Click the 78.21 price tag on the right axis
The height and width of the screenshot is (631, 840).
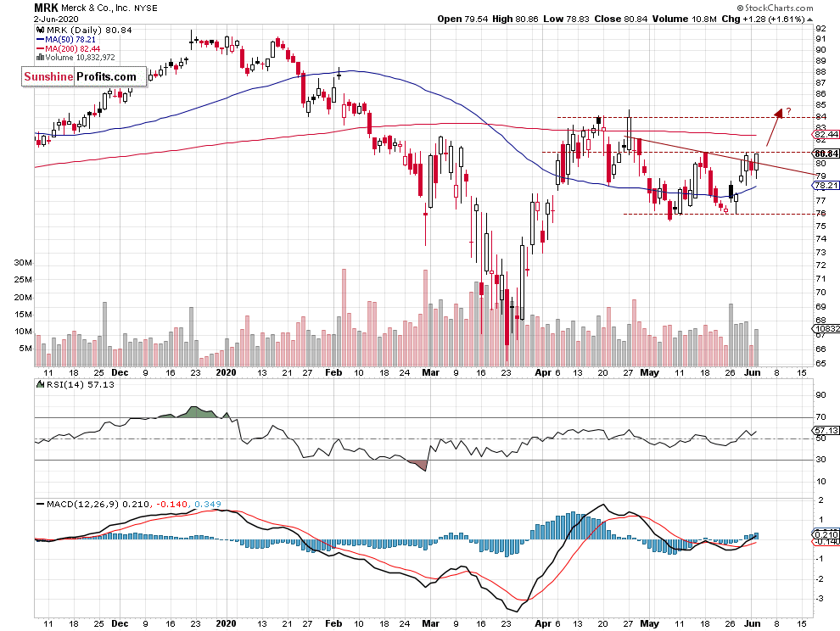click(x=826, y=186)
